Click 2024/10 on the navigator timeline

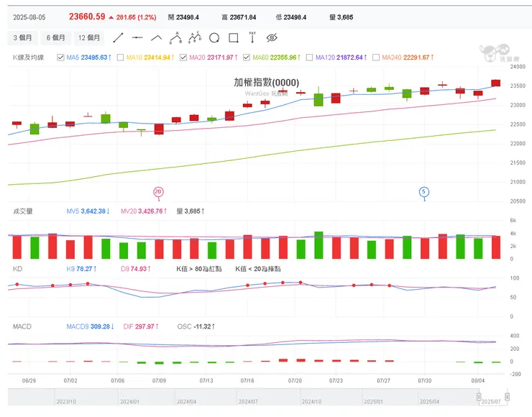311,402
